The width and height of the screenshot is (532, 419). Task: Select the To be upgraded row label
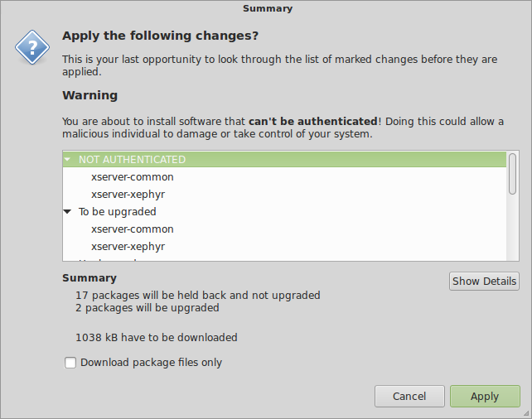118,212
